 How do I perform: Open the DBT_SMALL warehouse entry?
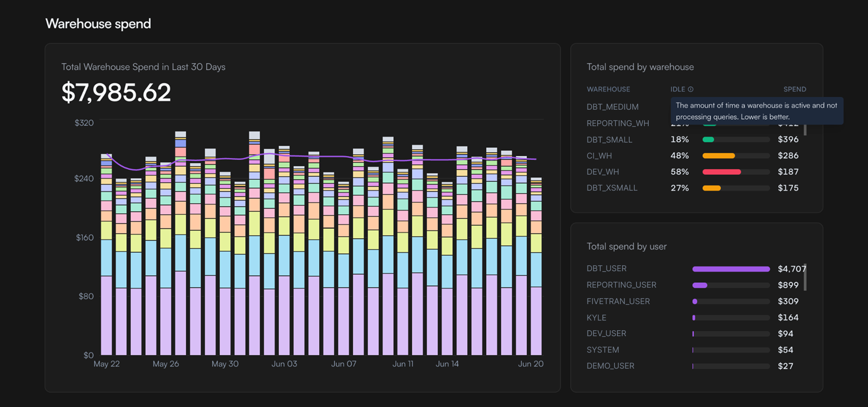tap(609, 140)
